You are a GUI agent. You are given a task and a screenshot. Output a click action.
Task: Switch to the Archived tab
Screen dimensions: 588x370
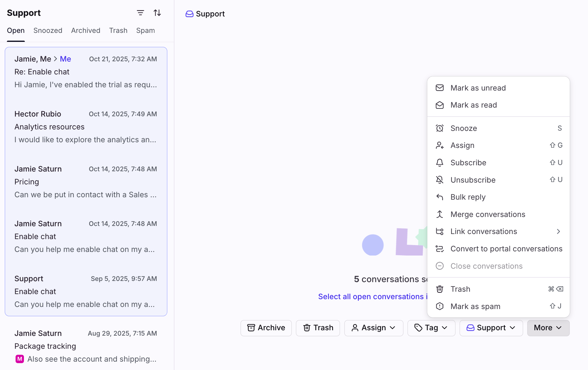point(86,30)
